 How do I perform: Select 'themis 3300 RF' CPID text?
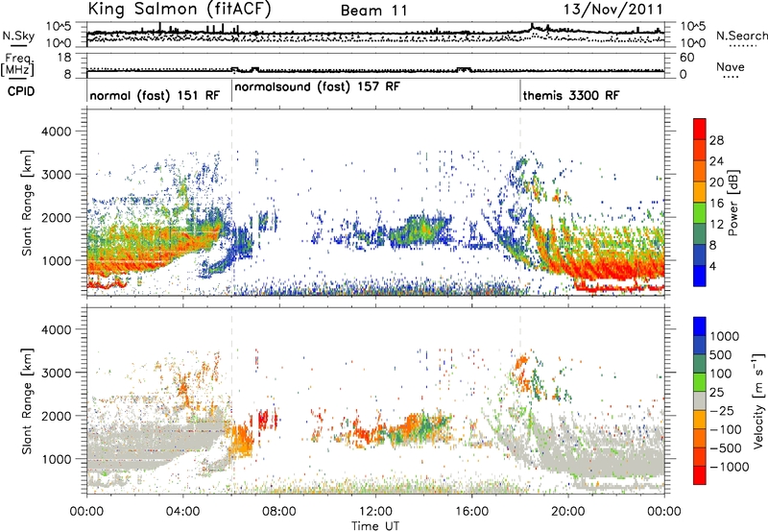coord(571,95)
